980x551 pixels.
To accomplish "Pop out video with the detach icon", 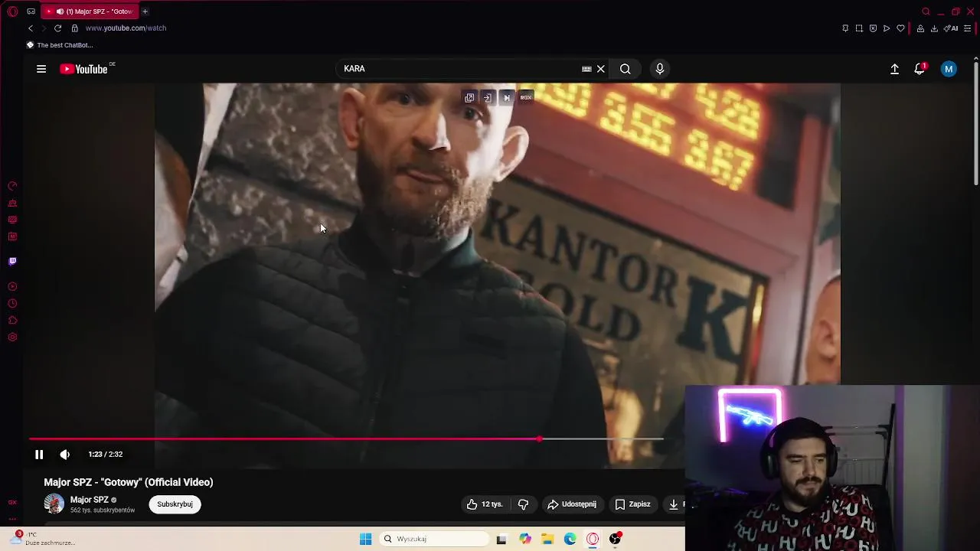I will [x=469, y=98].
